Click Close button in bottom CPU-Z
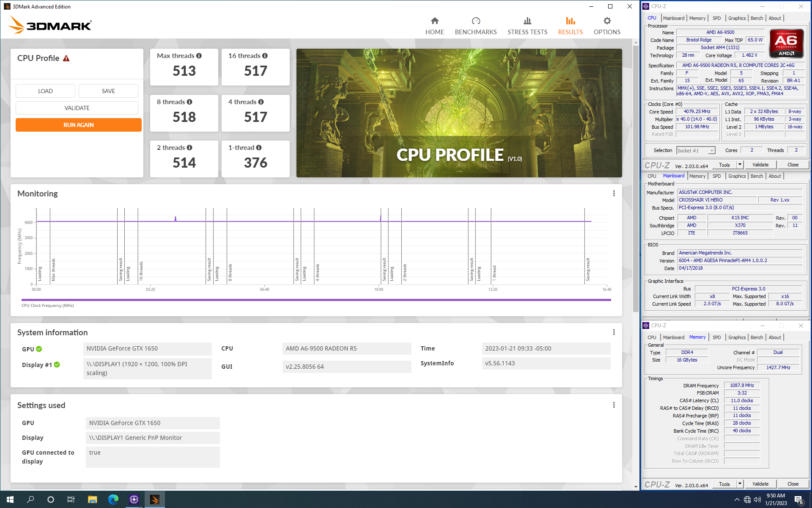Viewport: 812px width, 508px height. (x=793, y=484)
